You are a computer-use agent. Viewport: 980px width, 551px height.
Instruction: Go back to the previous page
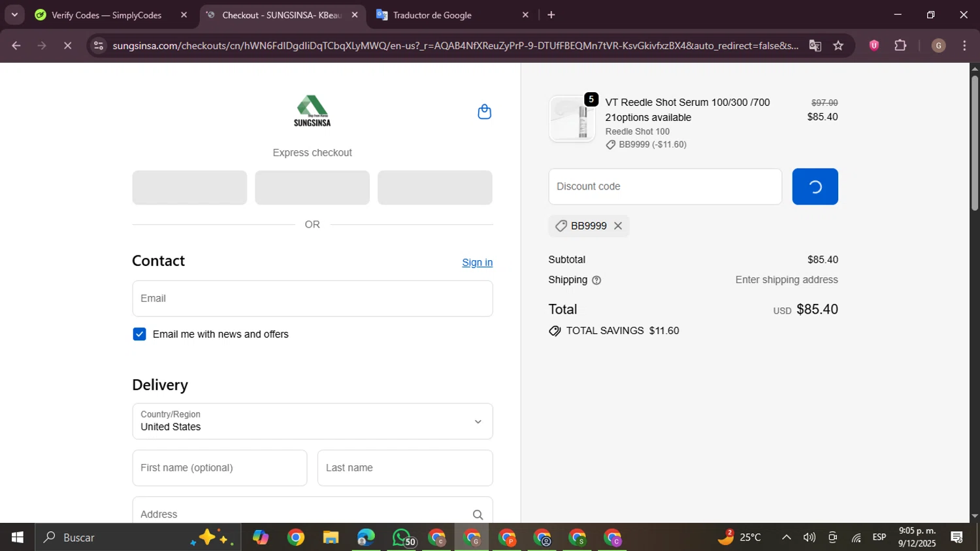(16, 46)
